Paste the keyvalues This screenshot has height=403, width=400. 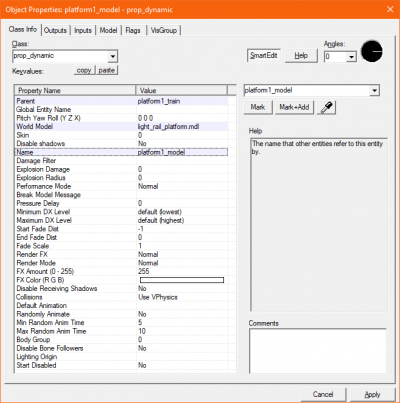pos(107,70)
